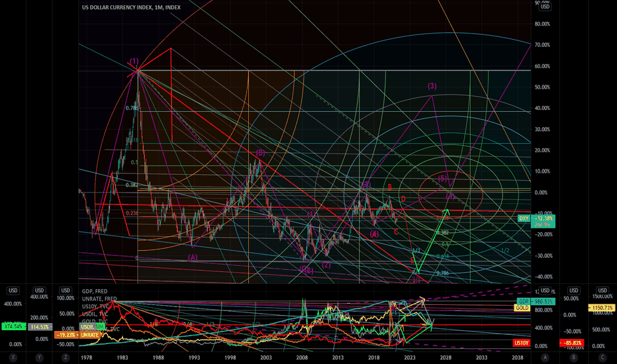Select the US10Y, TVC legend entry
Image resolution: width=617 pixels, height=364 pixels.
pos(95,306)
